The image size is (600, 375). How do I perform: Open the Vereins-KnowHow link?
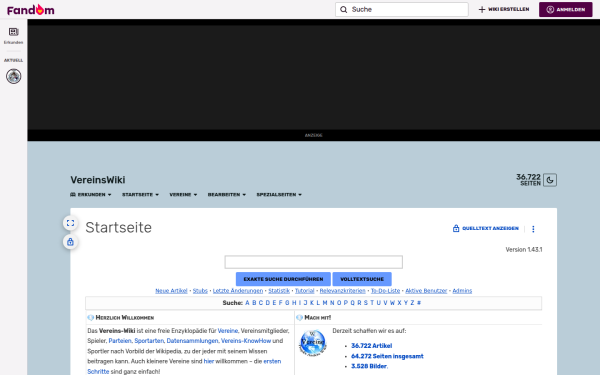click(246, 341)
